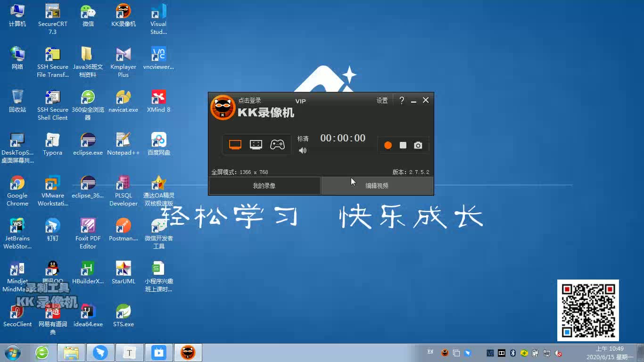
Task: Open the 回收站 recycle bin
Action: click(17, 102)
